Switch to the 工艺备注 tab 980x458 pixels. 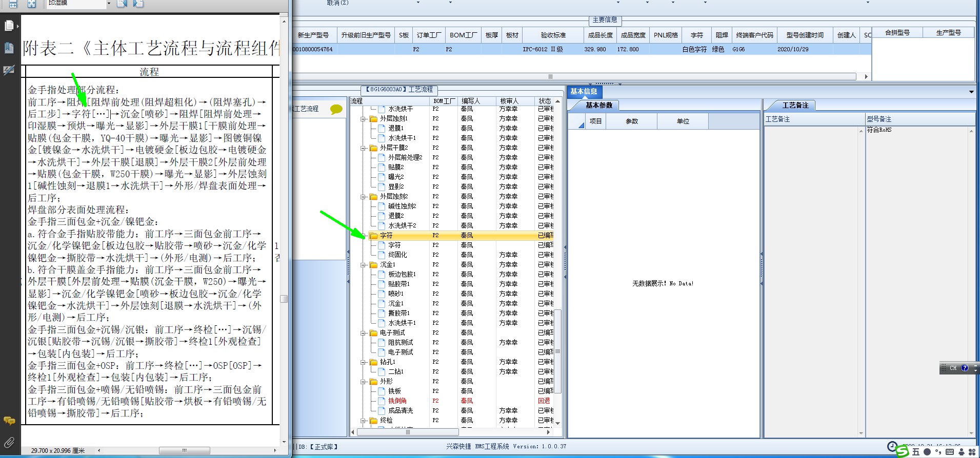tap(795, 106)
